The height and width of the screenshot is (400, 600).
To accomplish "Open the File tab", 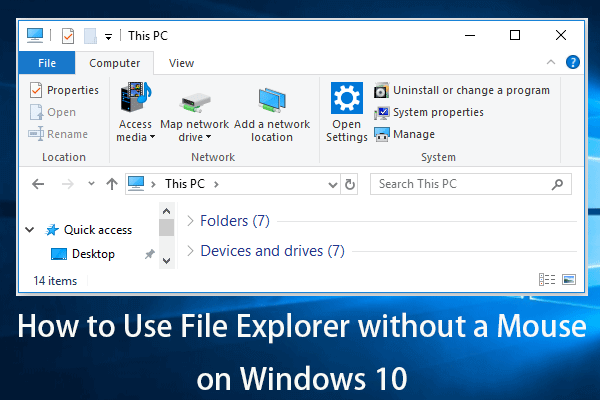I will coord(47,63).
